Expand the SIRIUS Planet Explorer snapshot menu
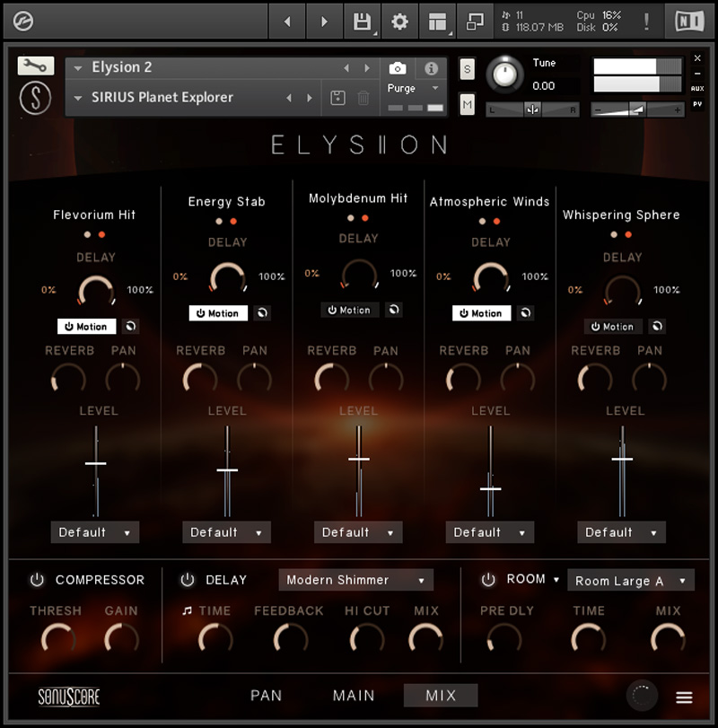Screen dimensions: 718x728 pyautogui.click(x=78, y=98)
